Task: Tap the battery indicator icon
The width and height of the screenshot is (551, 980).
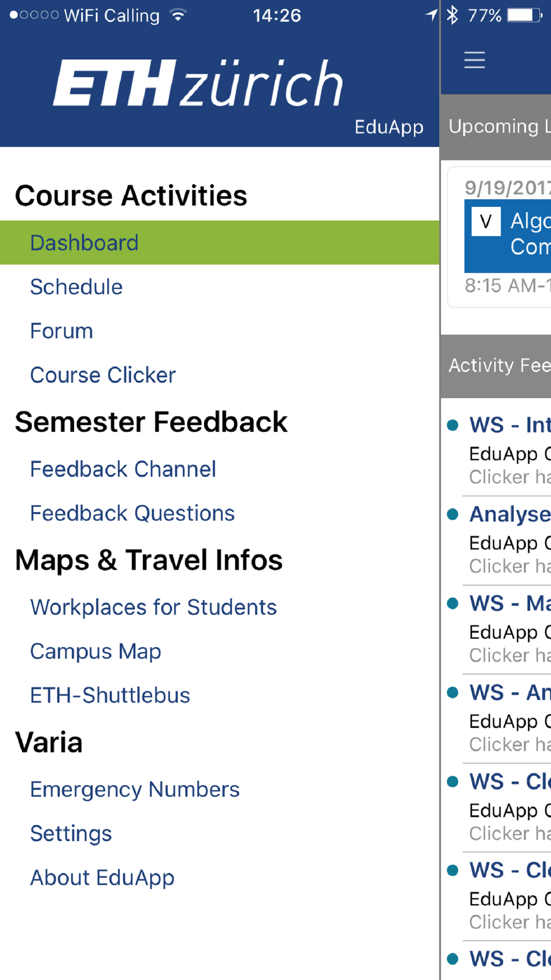Action: click(525, 16)
